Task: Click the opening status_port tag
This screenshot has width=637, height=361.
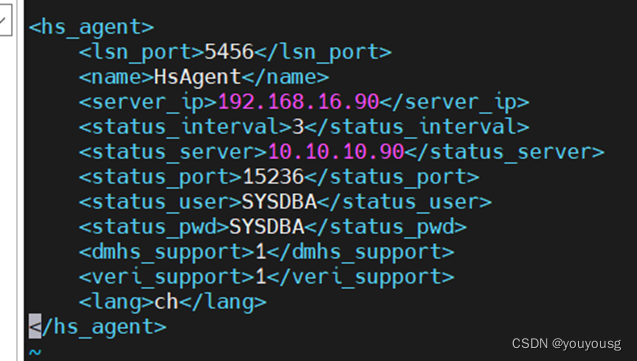Action: pos(160,178)
